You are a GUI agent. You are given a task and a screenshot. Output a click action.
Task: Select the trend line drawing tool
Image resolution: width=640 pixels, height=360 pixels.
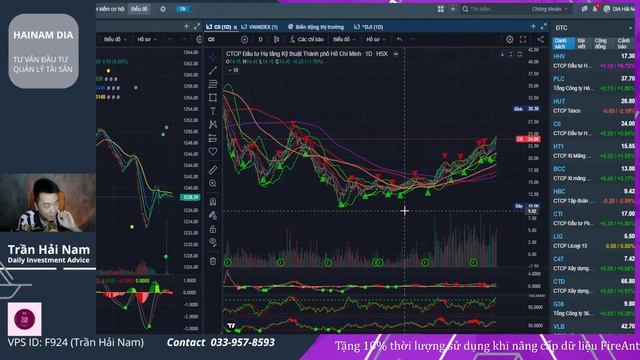[213, 71]
